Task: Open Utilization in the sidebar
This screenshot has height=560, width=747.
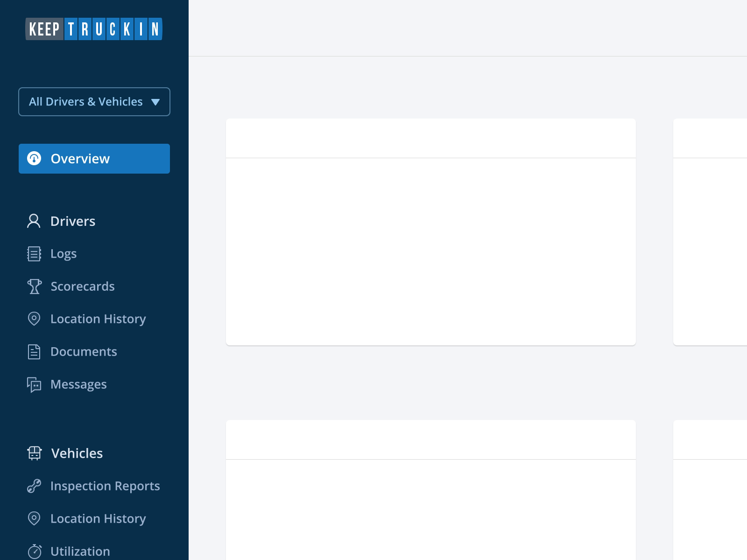Action: (80, 552)
